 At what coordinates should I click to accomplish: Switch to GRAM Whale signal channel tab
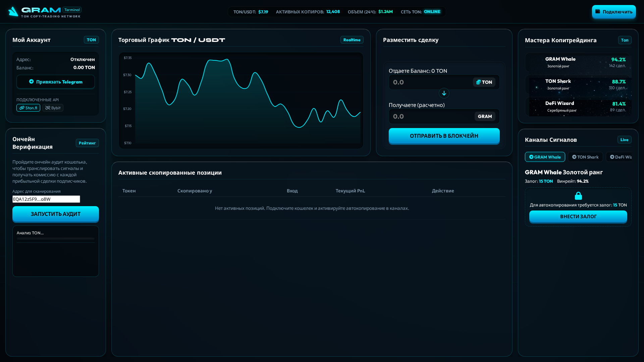[545, 157]
